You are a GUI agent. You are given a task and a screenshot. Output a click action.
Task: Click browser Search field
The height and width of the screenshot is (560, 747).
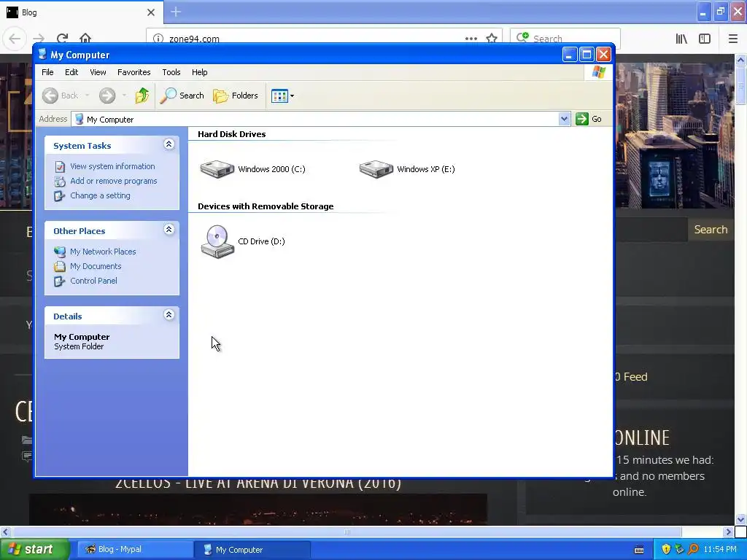click(565, 39)
